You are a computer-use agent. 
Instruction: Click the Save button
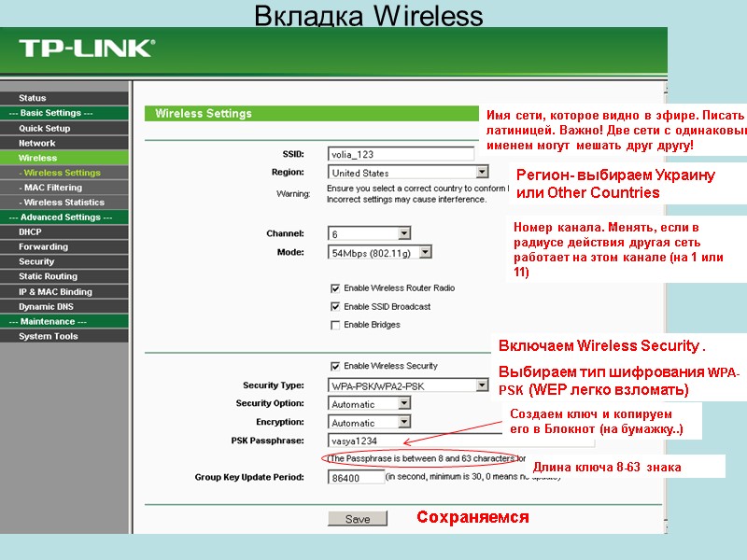click(359, 518)
